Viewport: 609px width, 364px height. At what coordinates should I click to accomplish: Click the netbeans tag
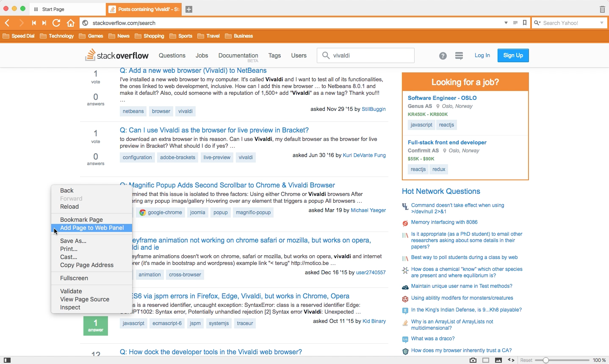click(133, 111)
